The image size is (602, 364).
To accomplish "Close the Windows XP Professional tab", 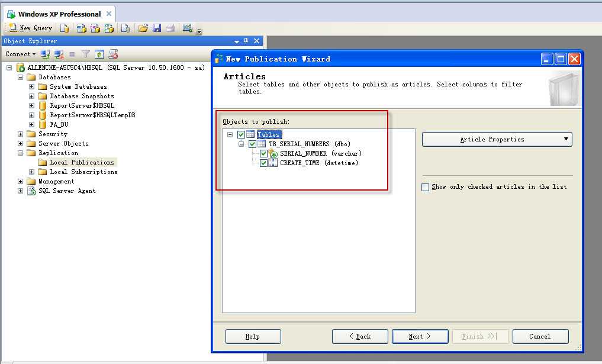I will [109, 14].
